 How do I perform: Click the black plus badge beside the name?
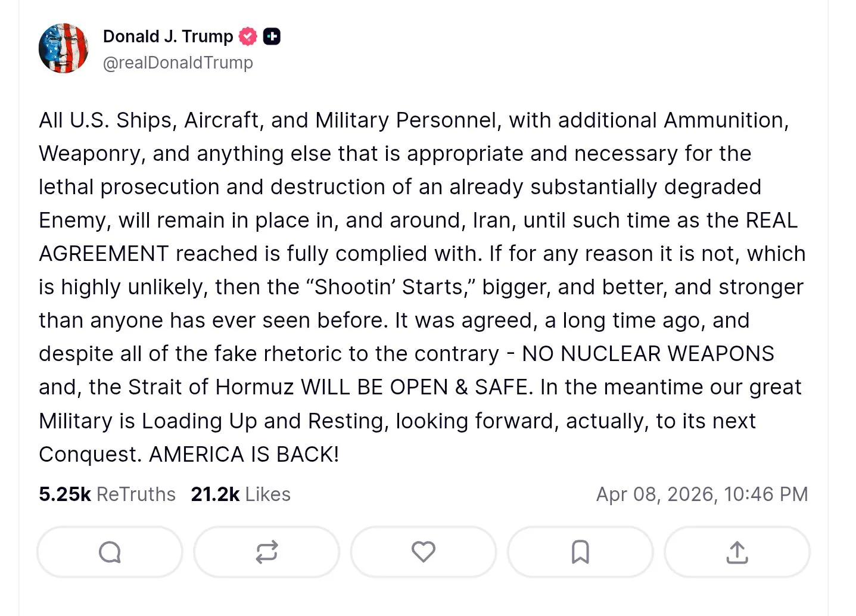272,37
